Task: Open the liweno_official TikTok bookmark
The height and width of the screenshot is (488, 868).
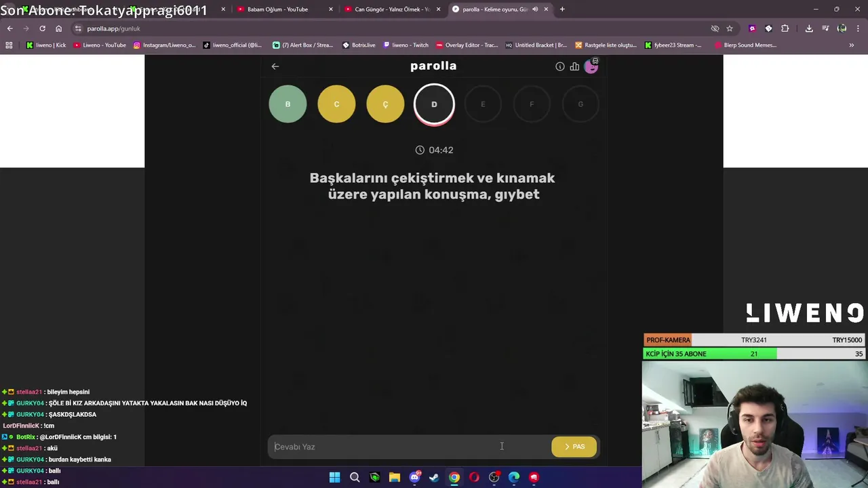Action: coord(233,45)
